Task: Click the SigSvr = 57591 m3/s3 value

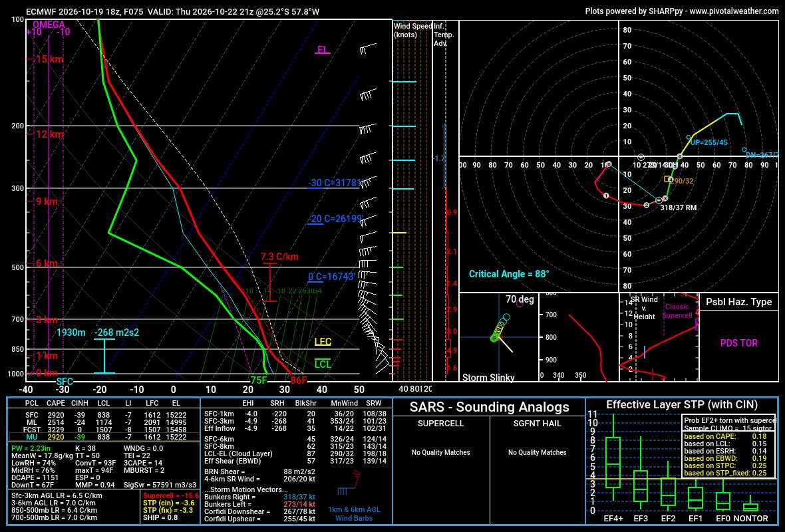Action: click(160, 485)
